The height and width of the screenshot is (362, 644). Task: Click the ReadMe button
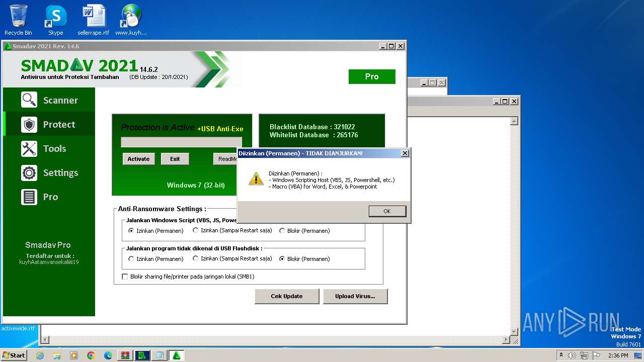(225, 159)
